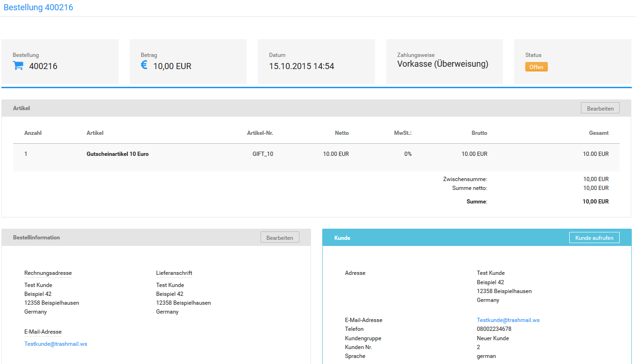The width and height of the screenshot is (636, 364).
Task: Click the Summe total of 10,00 EUR
Action: [x=596, y=201]
